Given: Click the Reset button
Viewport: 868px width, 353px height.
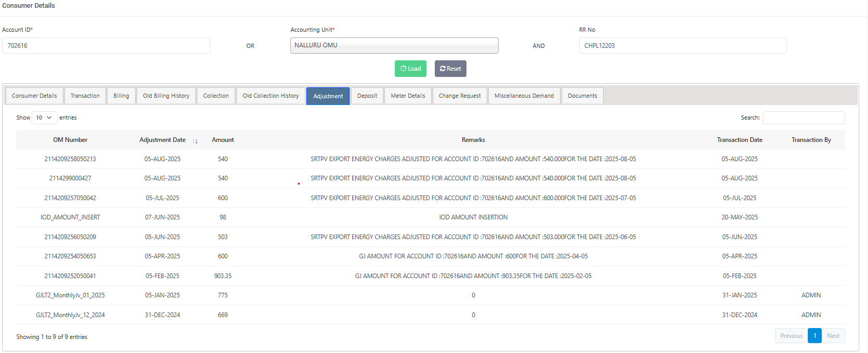Looking at the screenshot, I should click(x=450, y=69).
